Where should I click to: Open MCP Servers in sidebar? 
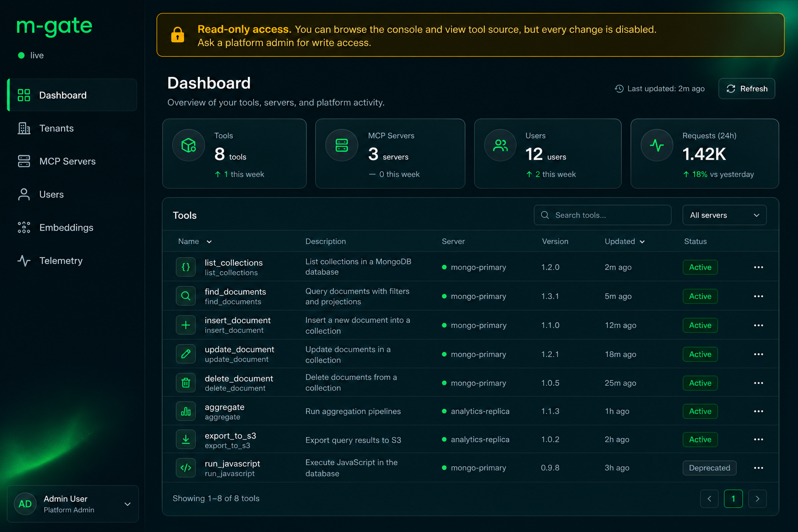(x=72, y=162)
